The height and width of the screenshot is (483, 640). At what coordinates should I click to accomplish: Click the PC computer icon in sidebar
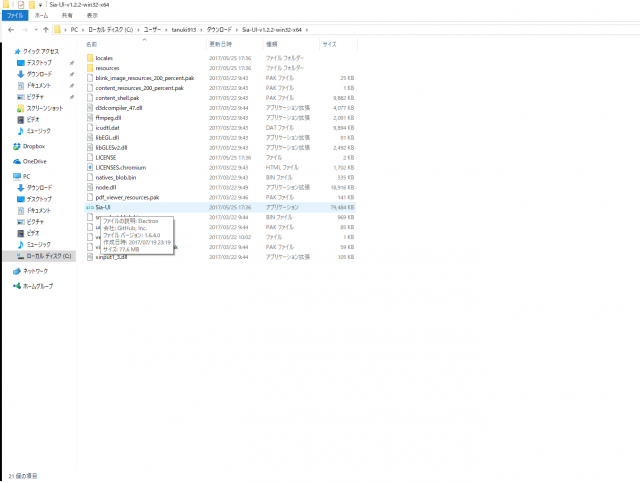[x=17, y=176]
